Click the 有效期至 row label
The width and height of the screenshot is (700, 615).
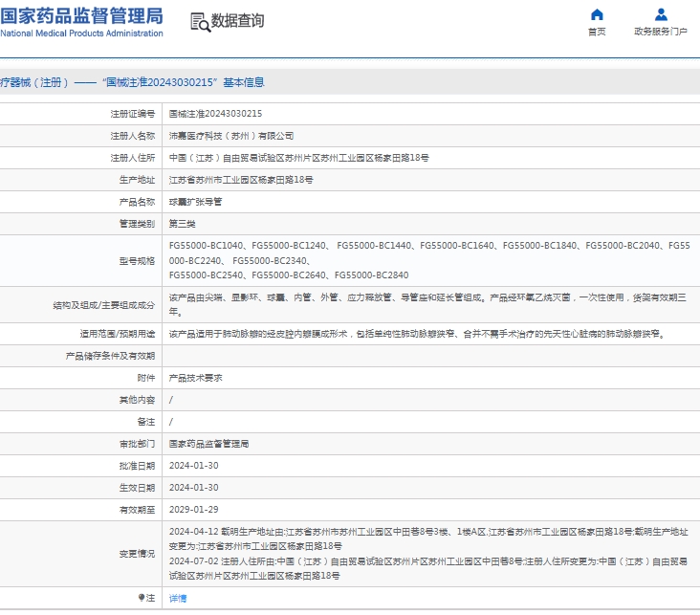point(137,510)
